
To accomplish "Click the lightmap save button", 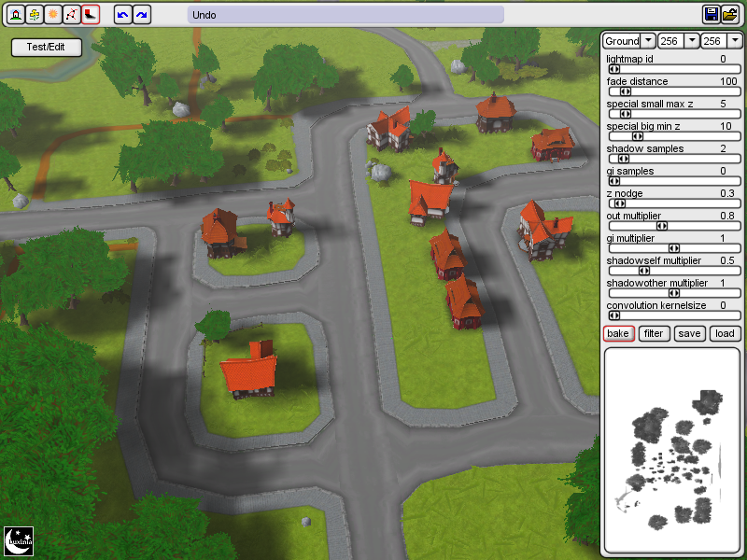I will point(689,333).
